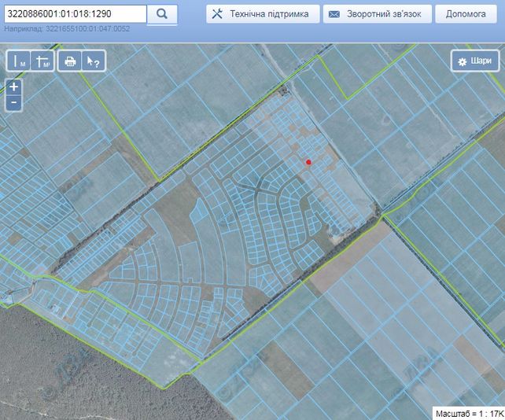Click the magnifier search button
This screenshot has width=505, height=420.
(x=162, y=14)
